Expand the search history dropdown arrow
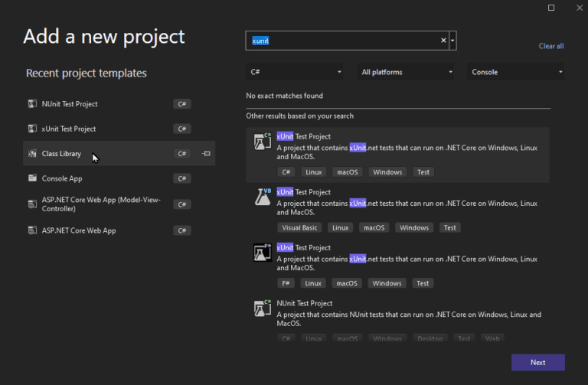This screenshot has width=588, height=385. 453,41
